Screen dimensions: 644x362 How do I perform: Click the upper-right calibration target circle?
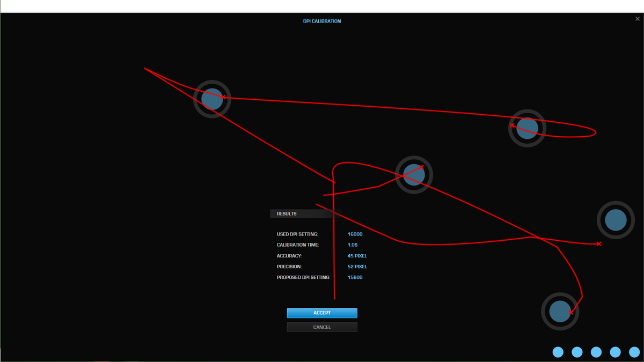[527, 129]
